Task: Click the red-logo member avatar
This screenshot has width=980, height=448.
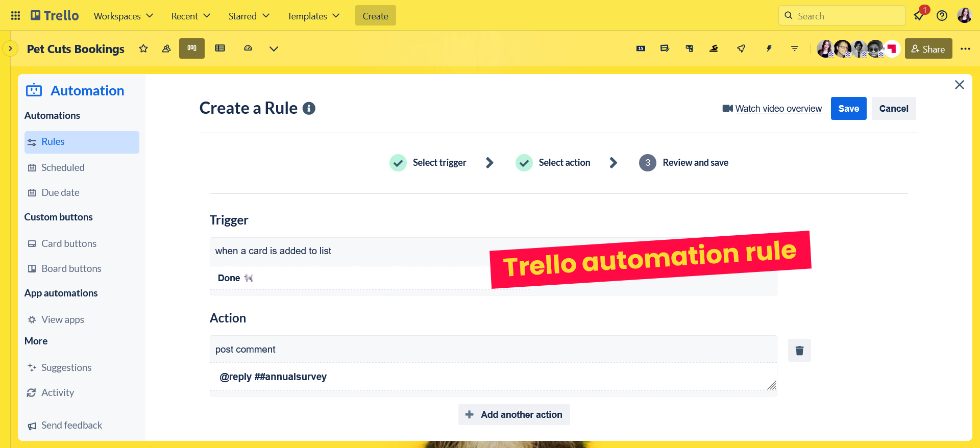Action: tap(892, 48)
